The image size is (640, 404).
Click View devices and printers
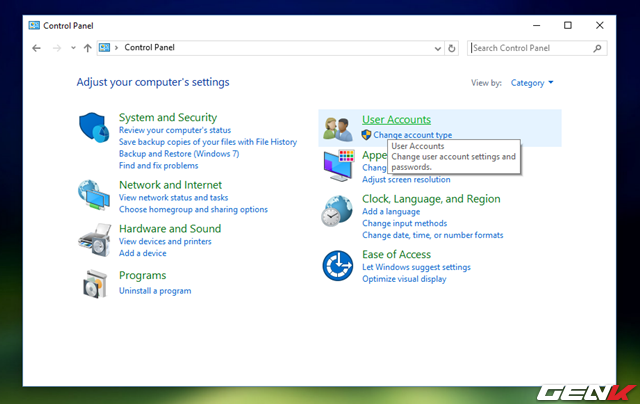point(165,241)
